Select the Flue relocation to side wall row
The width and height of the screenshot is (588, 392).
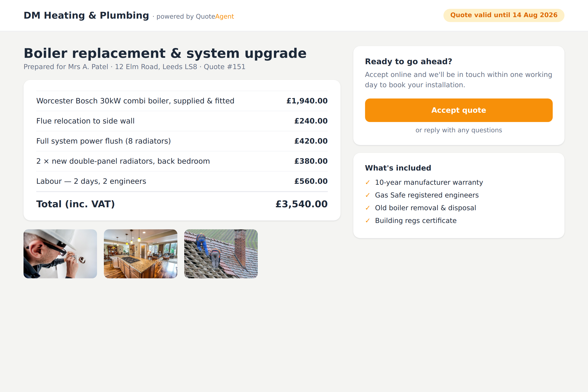click(x=182, y=121)
